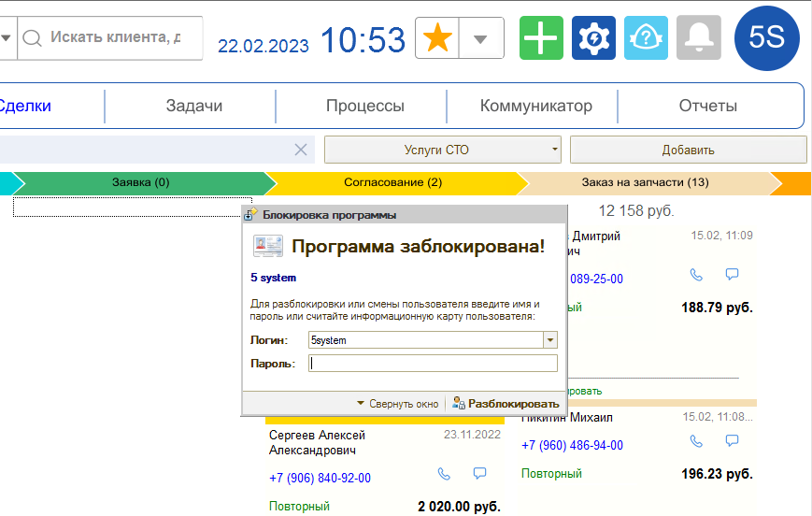812x516 pixels.
Task: Open Сергеев Алексей Александрович deal card
Action: 317,442
